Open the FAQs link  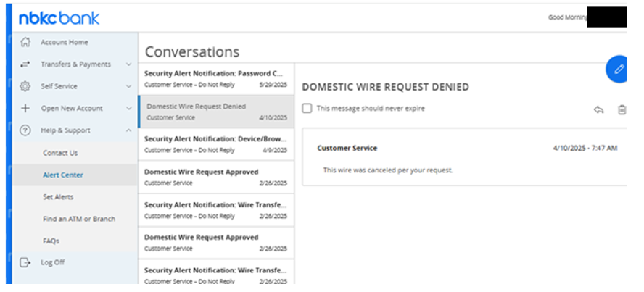[51, 241]
